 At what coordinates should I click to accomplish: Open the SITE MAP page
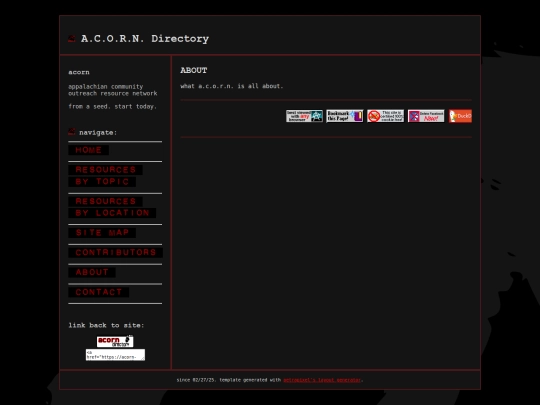click(102, 233)
